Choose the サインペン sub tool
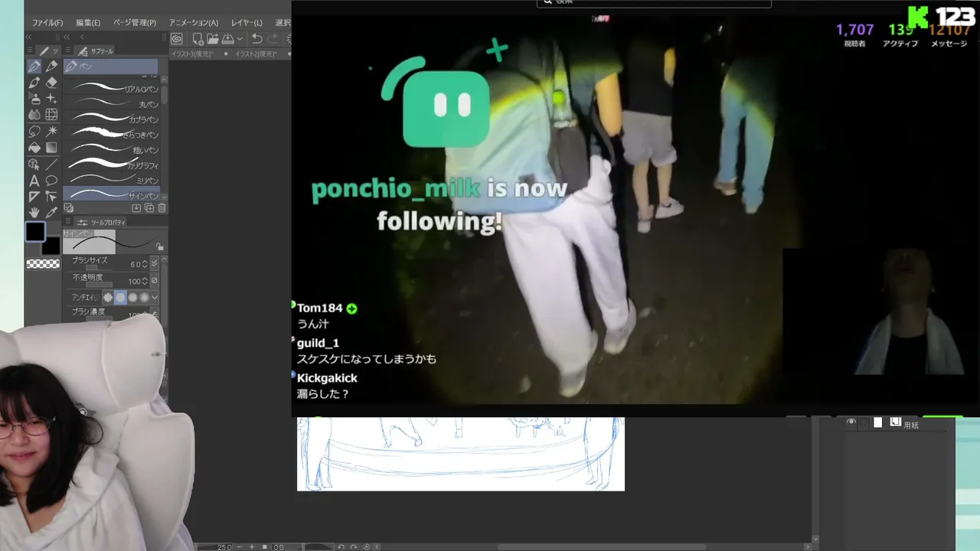Image resolution: width=980 pixels, height=551 pixels. (113, 194)
